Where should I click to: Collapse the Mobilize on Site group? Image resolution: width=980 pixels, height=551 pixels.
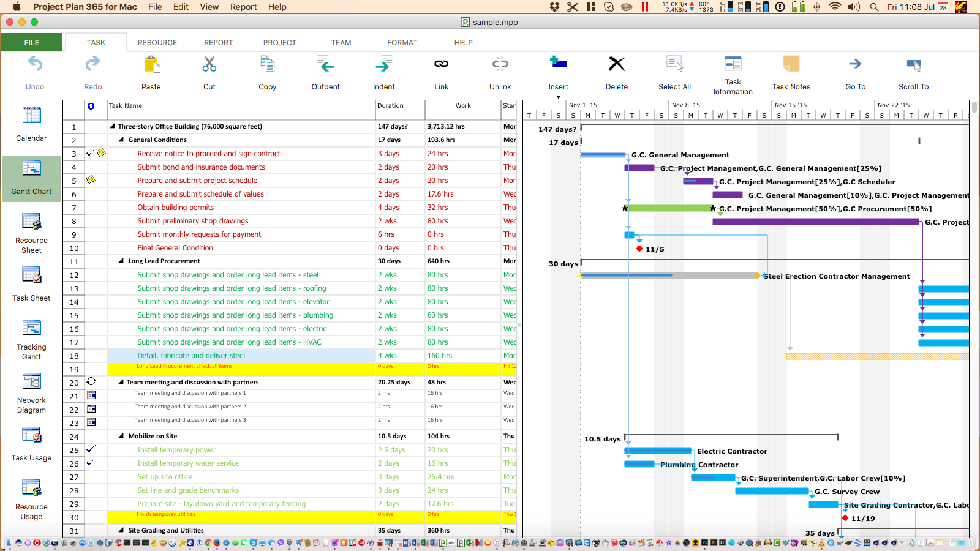click(121, 437)
